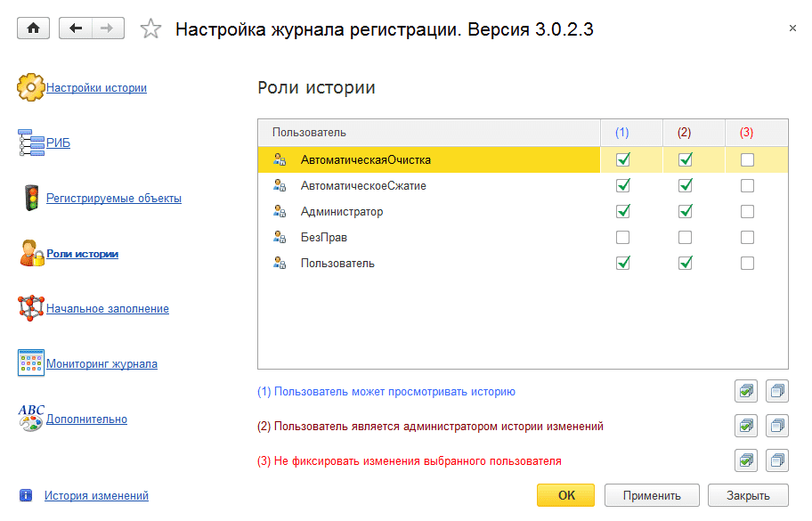Image resolution: width=812 pixels, height=521 pixels.
Task: Go back with the left arrow button
Action: (x=75, y=28)
